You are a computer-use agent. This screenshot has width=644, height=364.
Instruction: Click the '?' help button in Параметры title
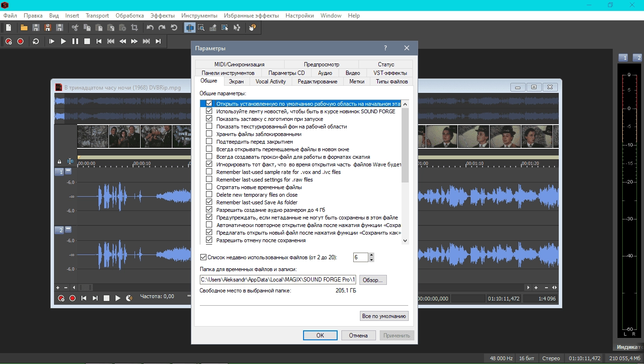pyautogui.click(x=385, y=48)
